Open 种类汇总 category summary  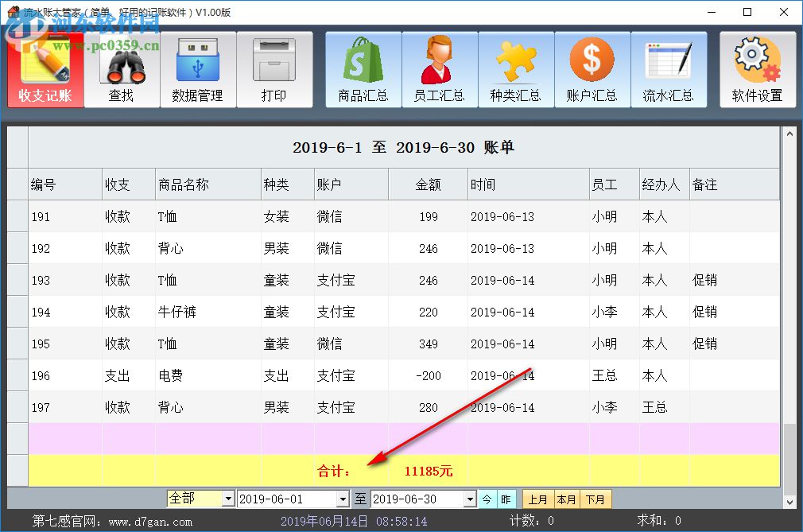click(516, 70)
